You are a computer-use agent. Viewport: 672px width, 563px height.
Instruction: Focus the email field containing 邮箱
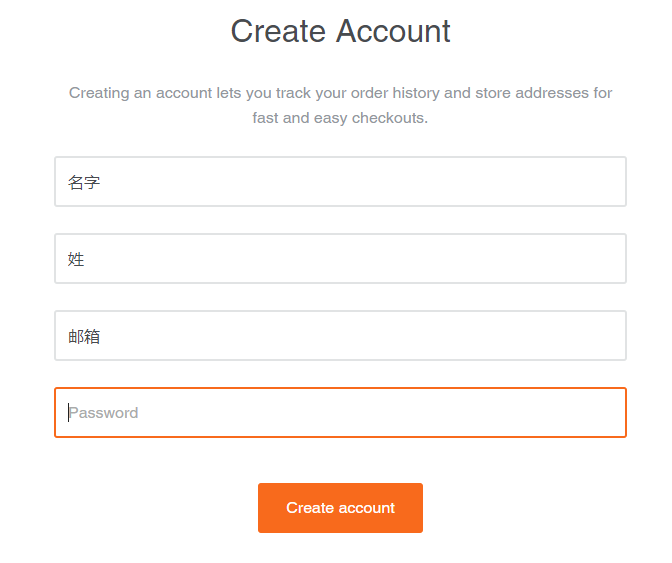coord(340,336)
